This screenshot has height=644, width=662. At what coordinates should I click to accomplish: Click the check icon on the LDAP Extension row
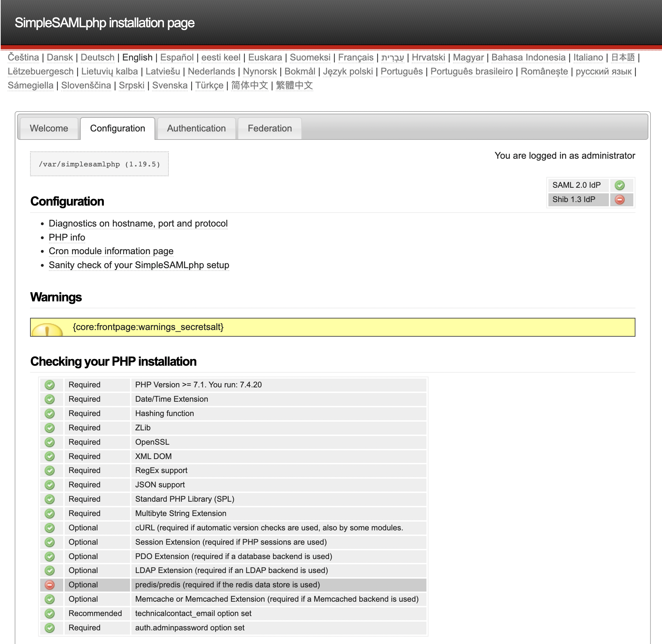point(50,571)
